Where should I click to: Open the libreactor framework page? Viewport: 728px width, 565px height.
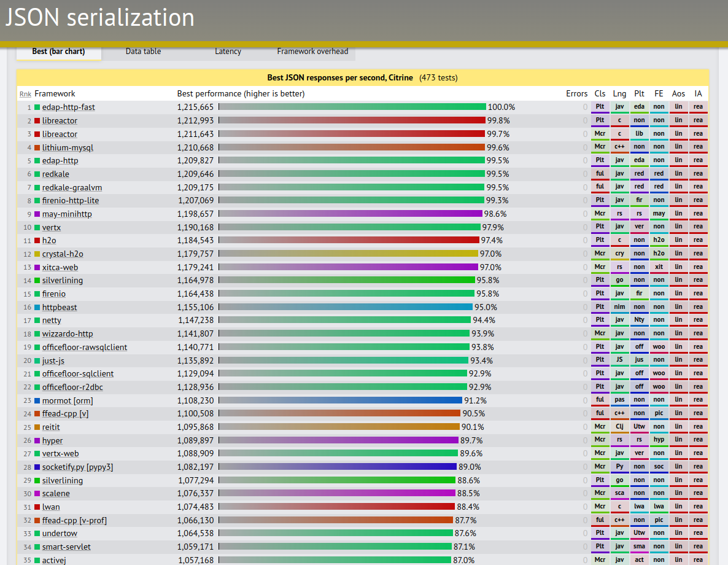59,120
